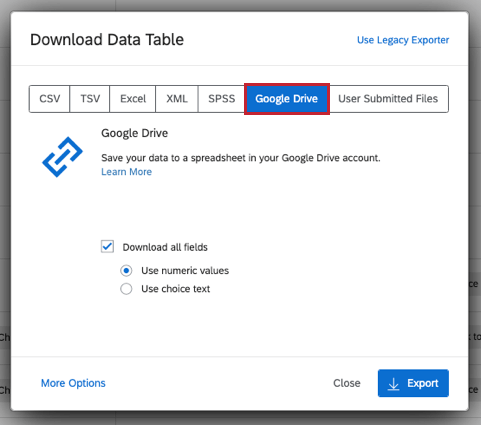
Task: Click the Google Drive section heading
Action: click(x=134, y=133)
